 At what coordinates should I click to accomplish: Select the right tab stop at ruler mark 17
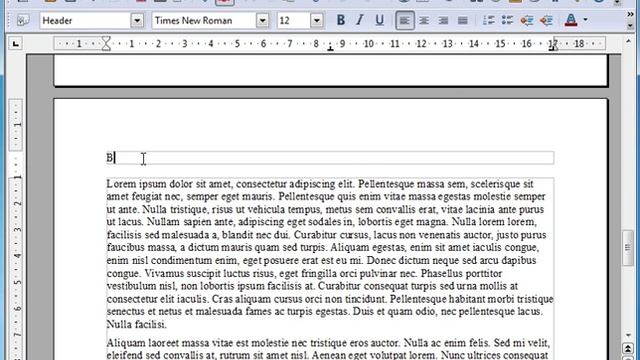(x=553, y=47)
